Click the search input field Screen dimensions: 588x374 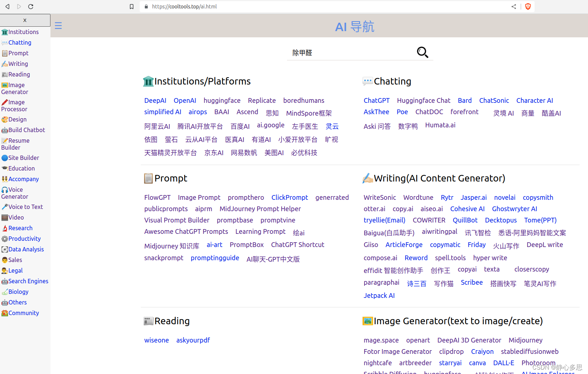(x=351, y=53)
